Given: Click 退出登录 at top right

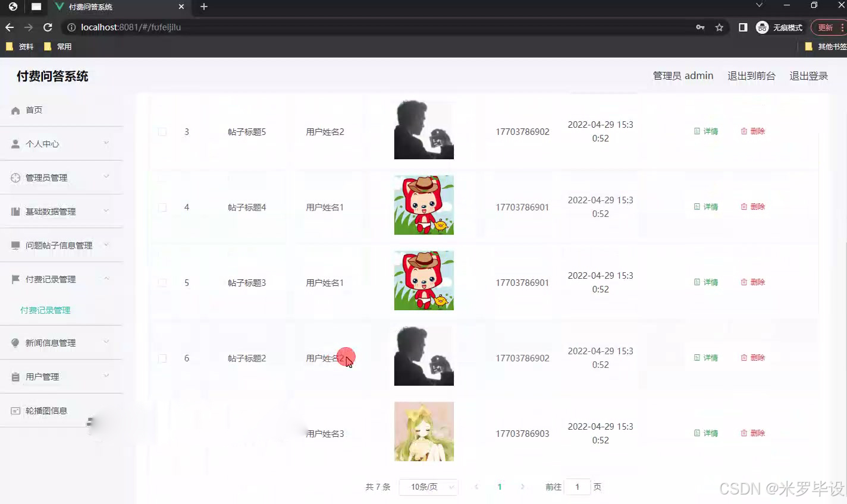Looking at the screenshot, I should coord(808,75).
